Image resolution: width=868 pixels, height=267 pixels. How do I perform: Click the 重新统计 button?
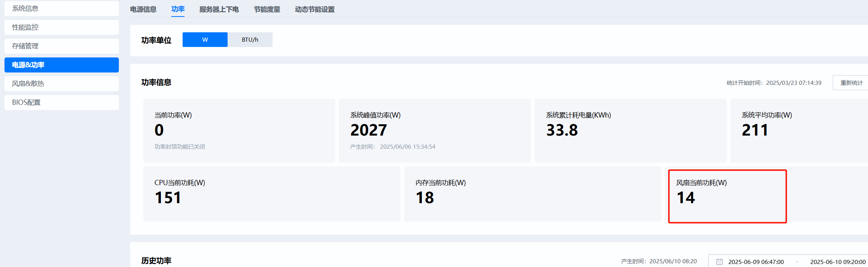coord(851,83)
